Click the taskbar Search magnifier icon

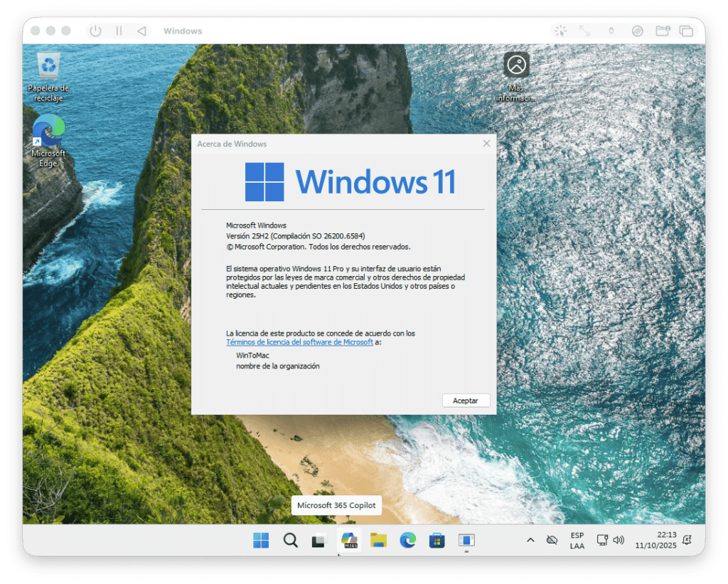pos(290,541)
